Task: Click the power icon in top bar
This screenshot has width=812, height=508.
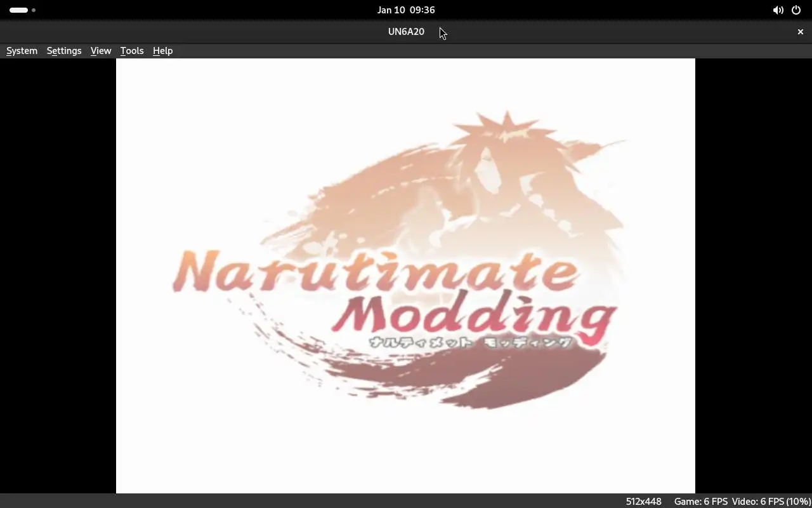Action: tap(796, 10)
